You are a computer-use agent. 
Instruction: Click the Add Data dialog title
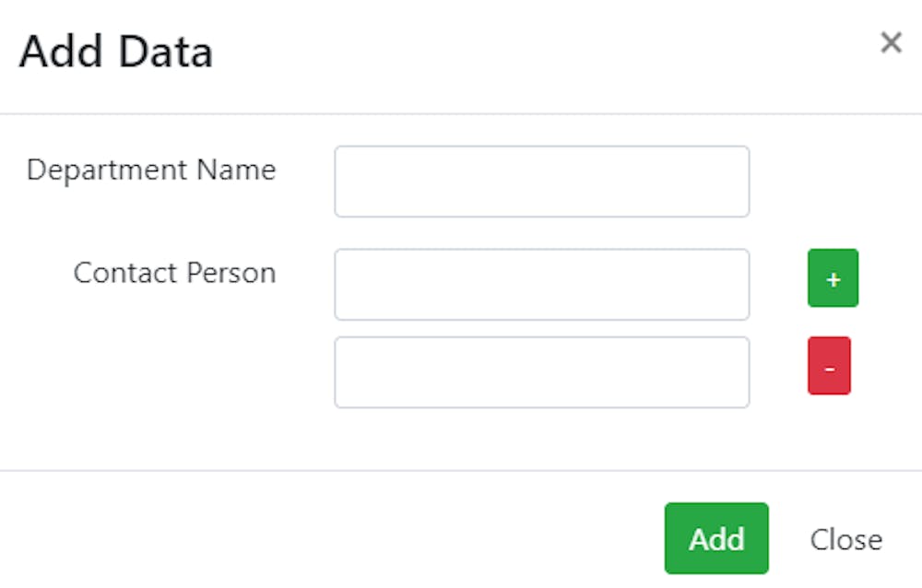click(x=113, y=53)
